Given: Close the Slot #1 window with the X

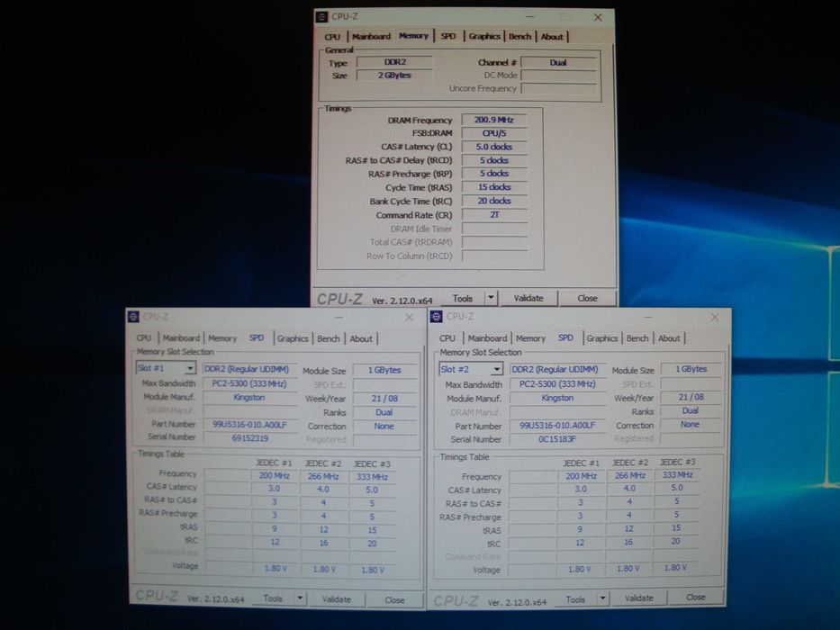Looking at the screenshot, I should pyautogui.click(x=409, y=318).
